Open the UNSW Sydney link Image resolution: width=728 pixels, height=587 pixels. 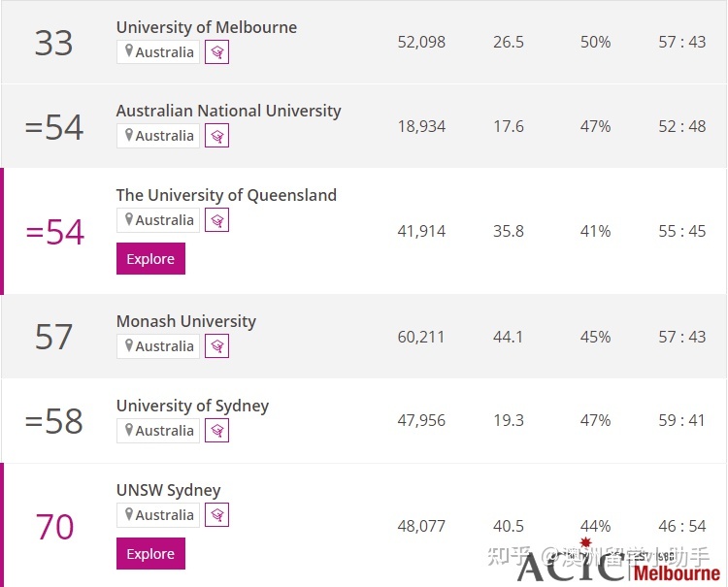click(x=169, y=490)
